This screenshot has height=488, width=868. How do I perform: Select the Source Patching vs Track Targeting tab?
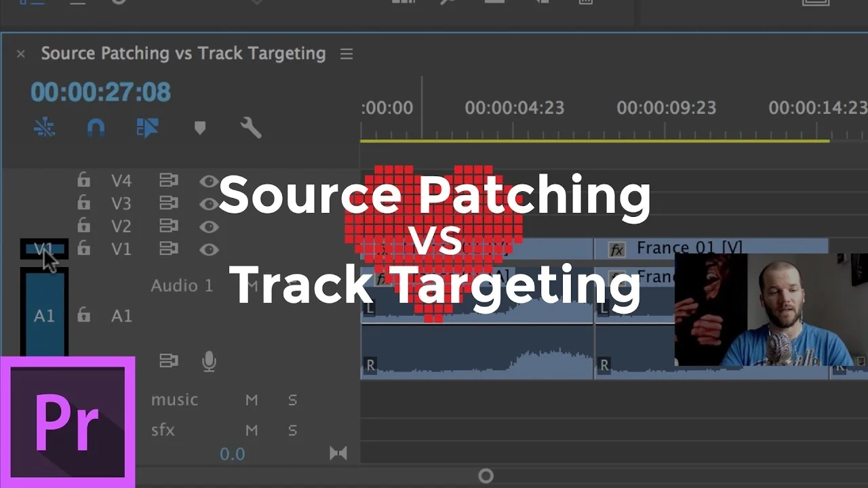click(x=183, y=54)
